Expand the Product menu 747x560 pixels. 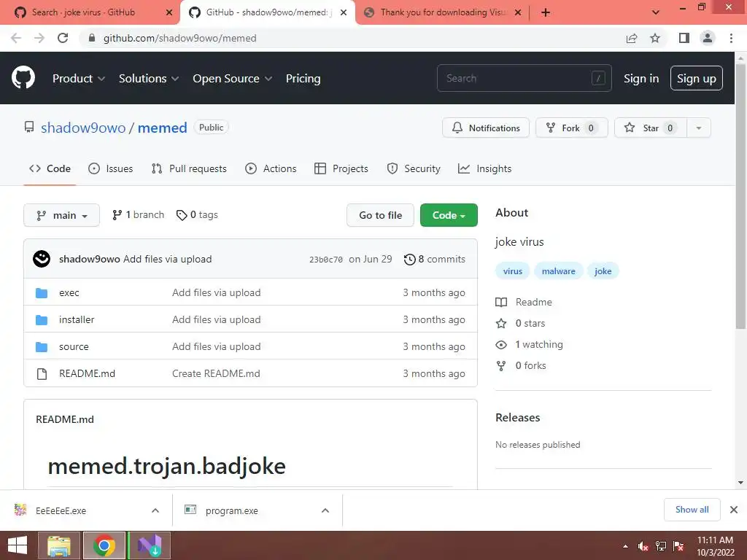[x=79, y=79]
